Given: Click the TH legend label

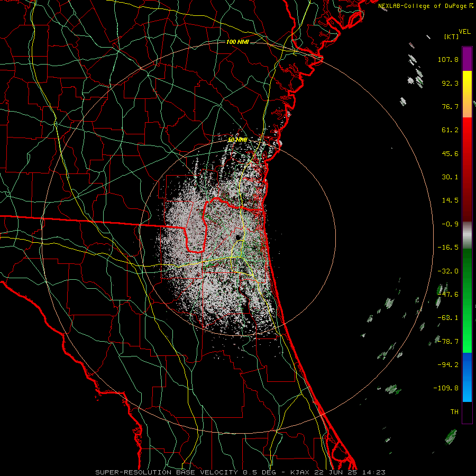Looking at the screenshot, I should click(454, 412).
